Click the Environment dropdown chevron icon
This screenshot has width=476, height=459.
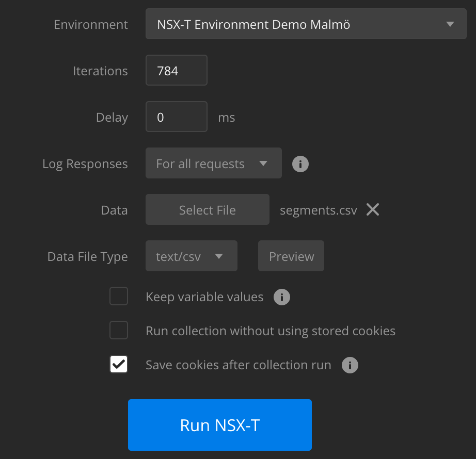tap(450, 24)
